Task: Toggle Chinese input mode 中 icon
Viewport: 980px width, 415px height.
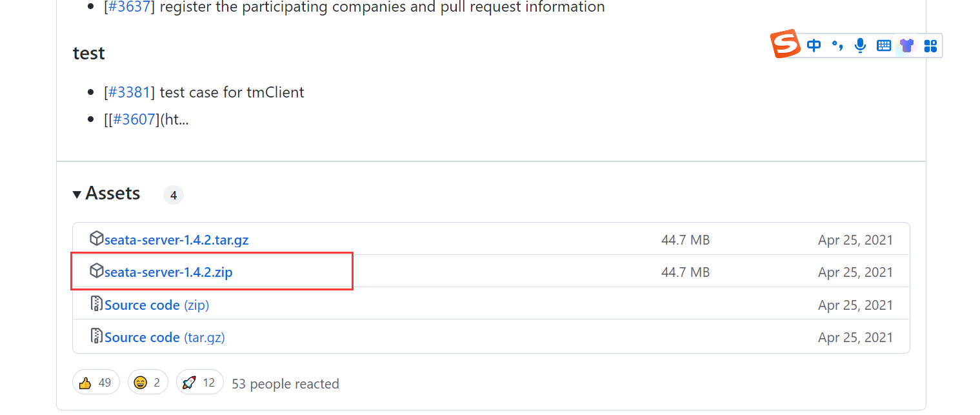Action: click(x=814, y=45)
